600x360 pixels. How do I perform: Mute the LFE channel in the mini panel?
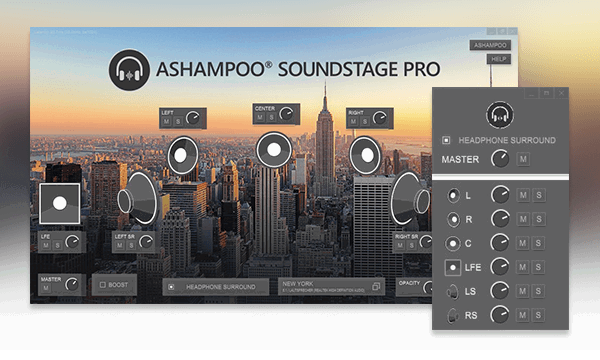523,267
